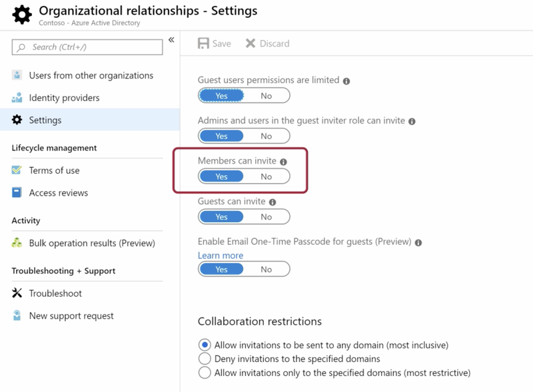This screenshot has width=533, height=392.
Task: Set Guests can invite to No
Action: pyautogui.click(x=266, y=217)
